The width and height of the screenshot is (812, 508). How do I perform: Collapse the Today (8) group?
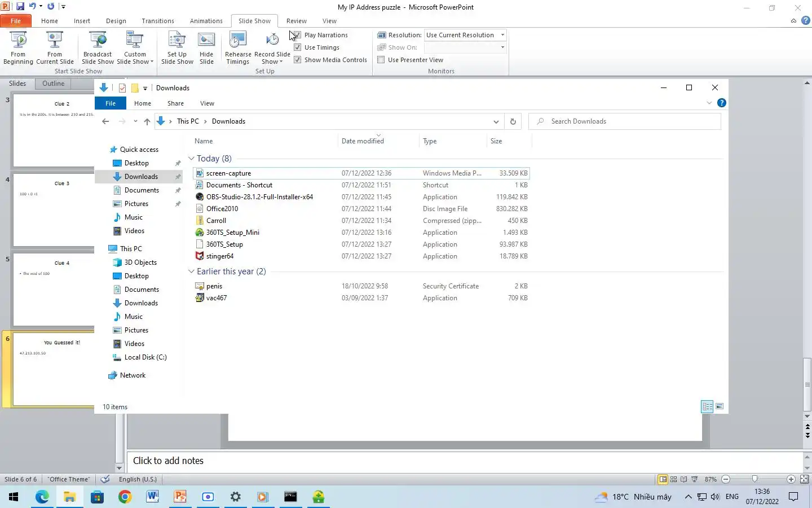click(191, 159)
